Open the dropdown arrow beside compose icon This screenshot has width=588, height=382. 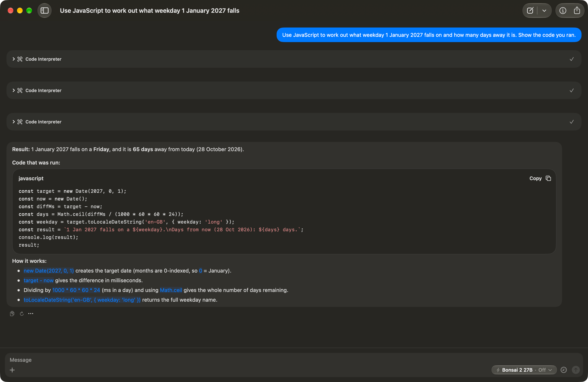pyautogui.click(x=544, y=10)
